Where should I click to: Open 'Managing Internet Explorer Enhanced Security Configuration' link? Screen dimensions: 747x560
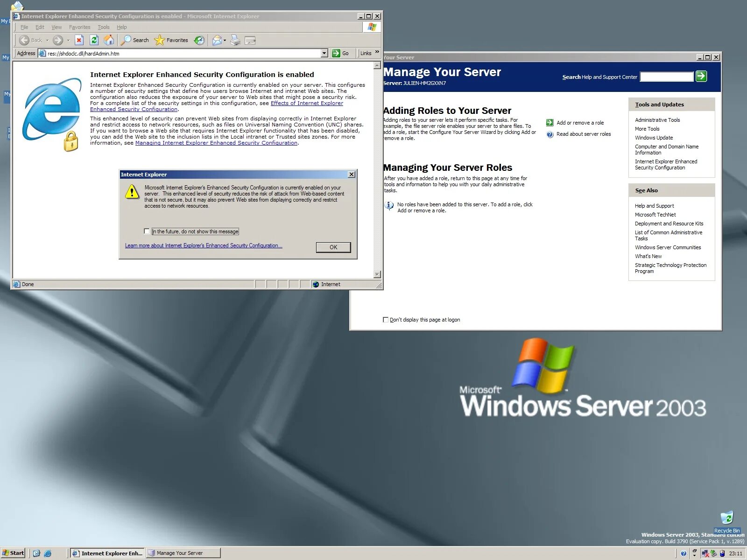216,143
